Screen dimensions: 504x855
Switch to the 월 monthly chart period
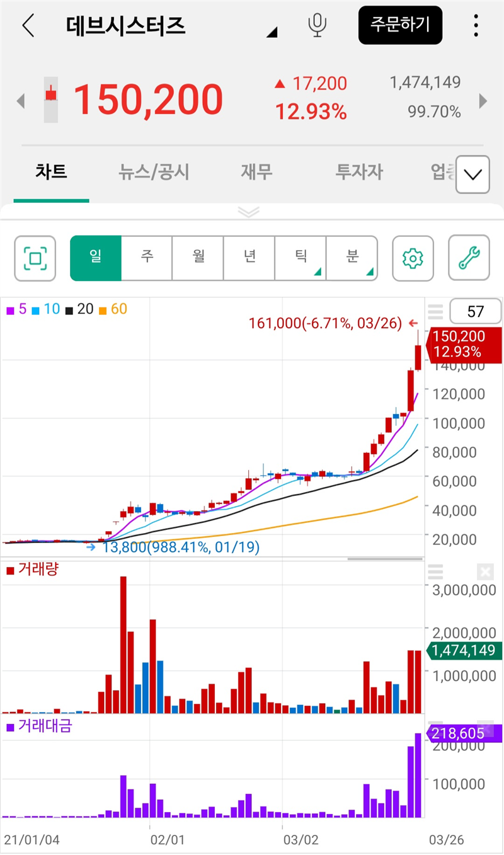pyautogui.click(x=198, y=258)
